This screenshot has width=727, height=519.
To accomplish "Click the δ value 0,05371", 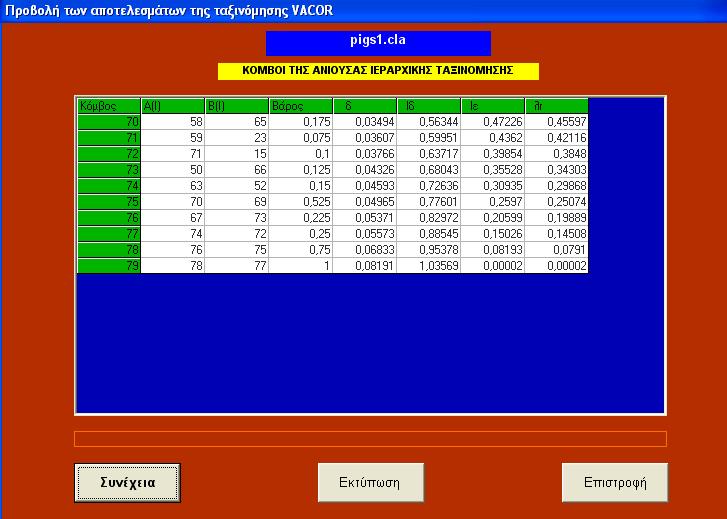I will point(364,218).
